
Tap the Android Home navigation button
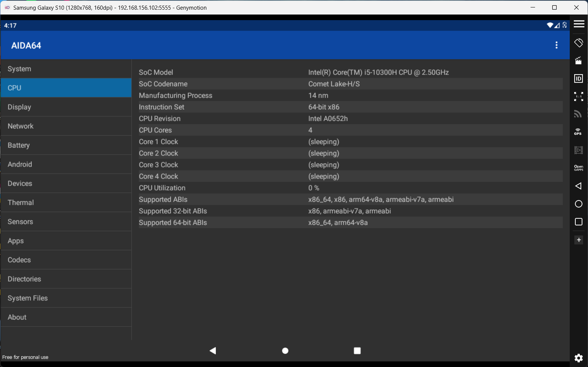pyautogui.click(x=285, y=351)
